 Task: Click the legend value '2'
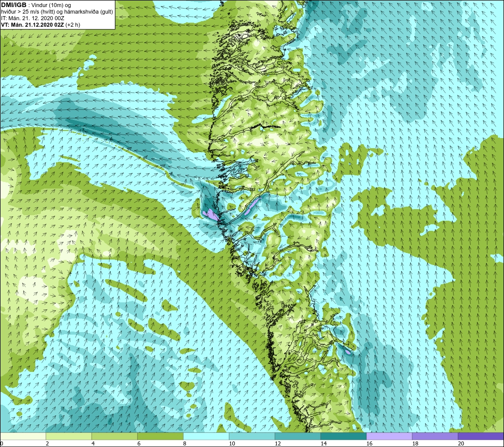tap(47, 443)
